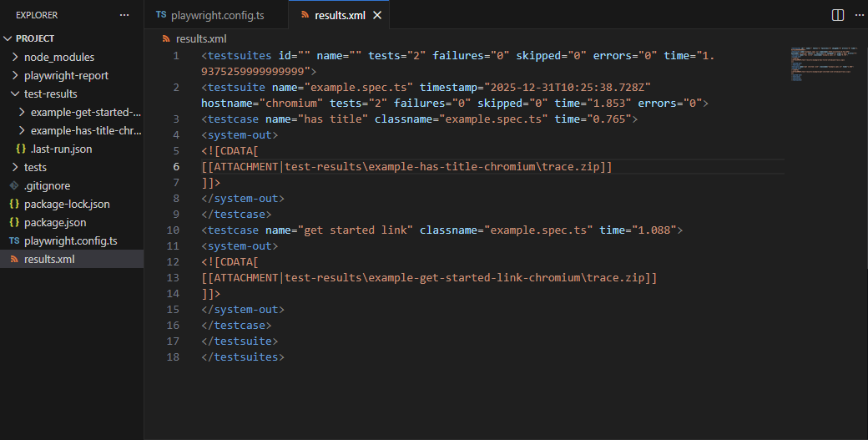Expand node_modules folder
The width and height of the screenshot is (868, 440).
[15, 57]
